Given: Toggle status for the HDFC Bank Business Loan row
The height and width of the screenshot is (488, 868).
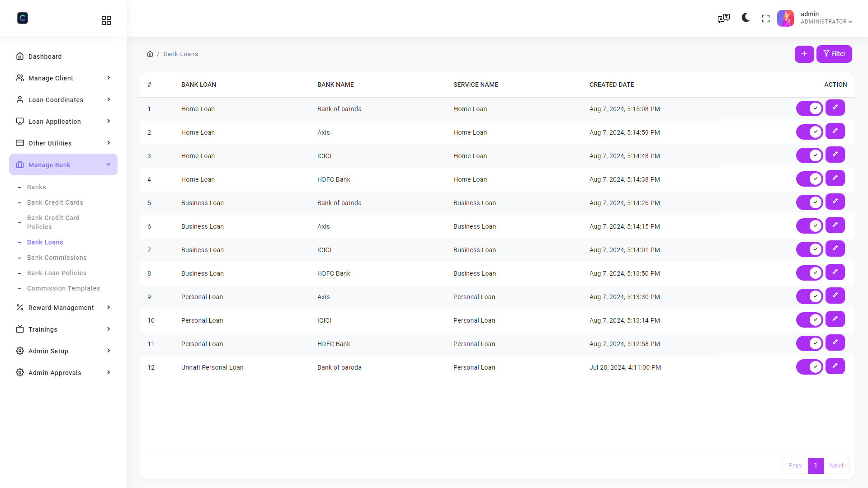Looking at the screenshot, I should coord(810,272).
